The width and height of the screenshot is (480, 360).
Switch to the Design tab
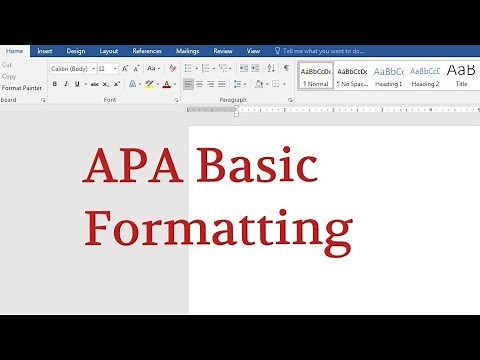click(x=76, y=51)
